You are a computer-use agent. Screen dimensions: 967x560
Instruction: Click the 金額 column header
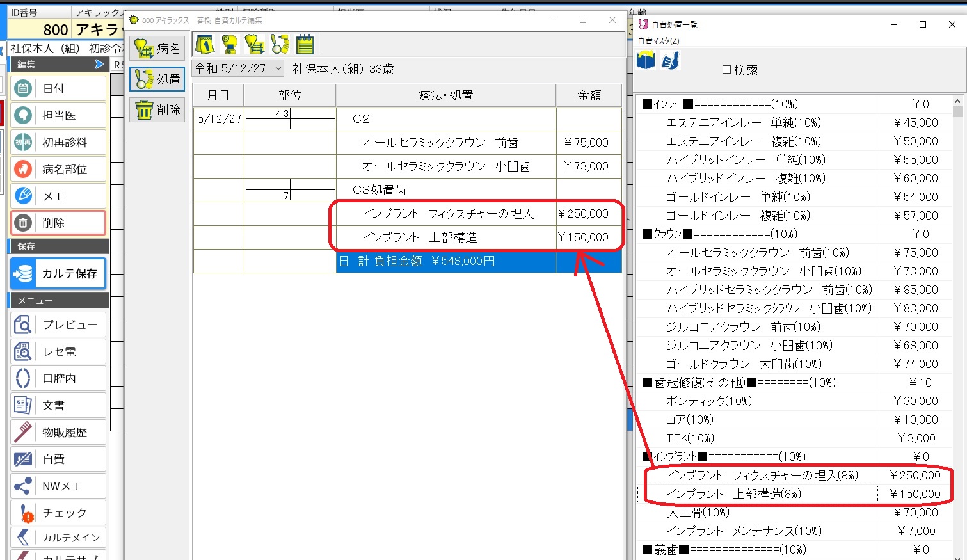pos(589,95)
